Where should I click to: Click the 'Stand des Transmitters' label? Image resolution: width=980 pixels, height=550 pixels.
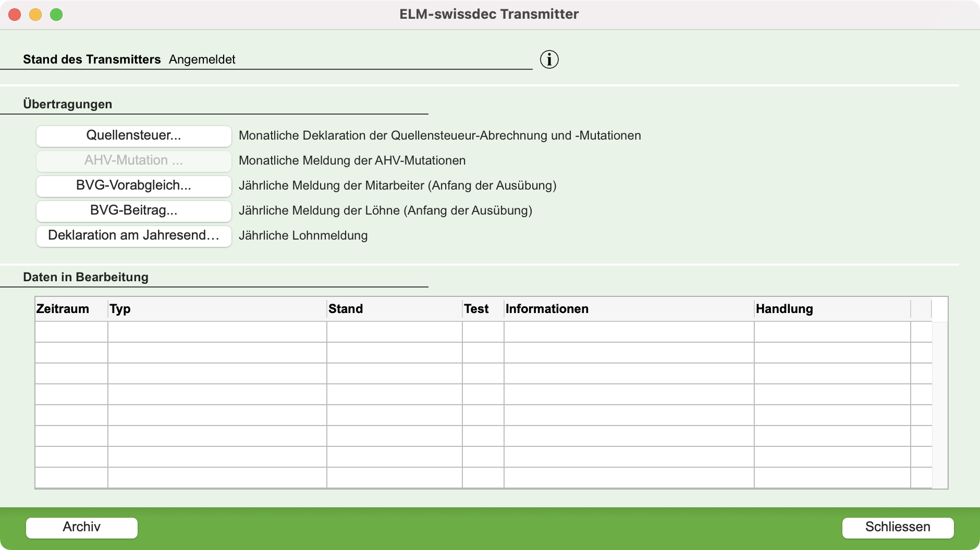pos(92,59)
